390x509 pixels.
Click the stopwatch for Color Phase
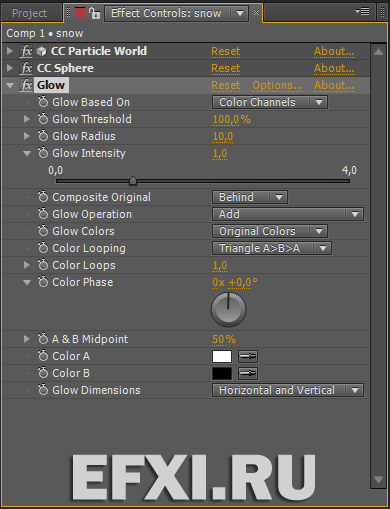point(43,282)
